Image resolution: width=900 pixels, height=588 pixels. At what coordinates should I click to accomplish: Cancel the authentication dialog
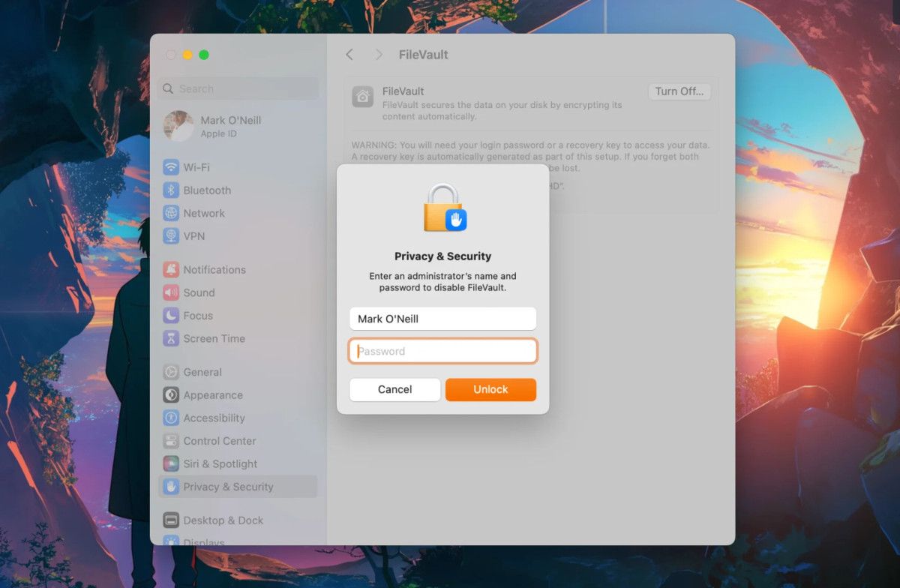tap(394, 389)
